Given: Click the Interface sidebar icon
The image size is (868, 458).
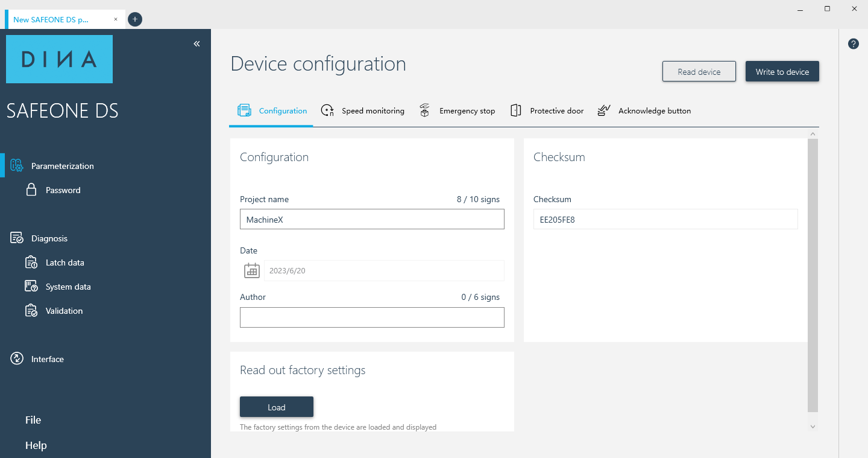Looking at the screenshot, I should (17, 359).
